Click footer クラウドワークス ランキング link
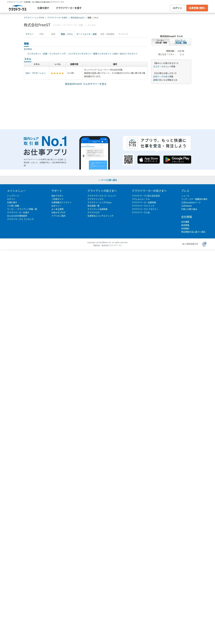 20,219
